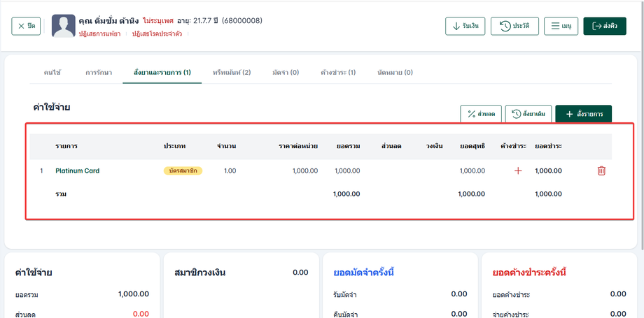This screenshot has width=644, height=318.
Task: Click the สั่งรายการ add order button
Action: pyautogui.click(x=584, y=114)
